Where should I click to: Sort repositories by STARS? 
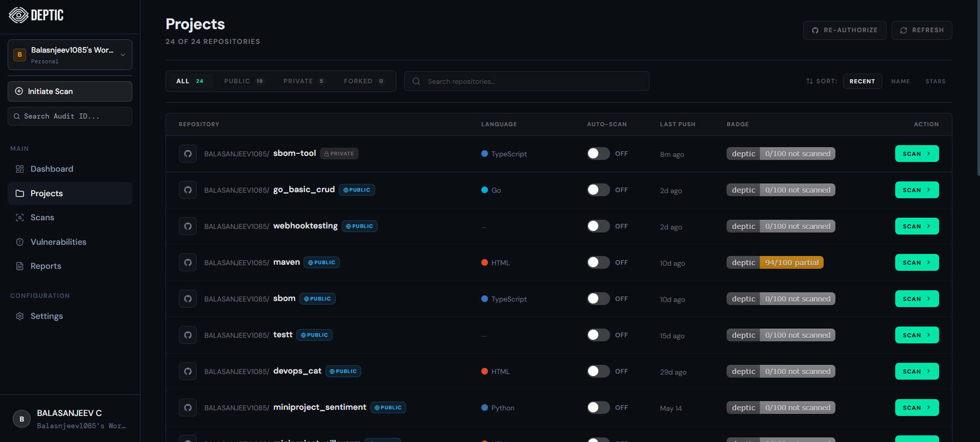[935, 81]
